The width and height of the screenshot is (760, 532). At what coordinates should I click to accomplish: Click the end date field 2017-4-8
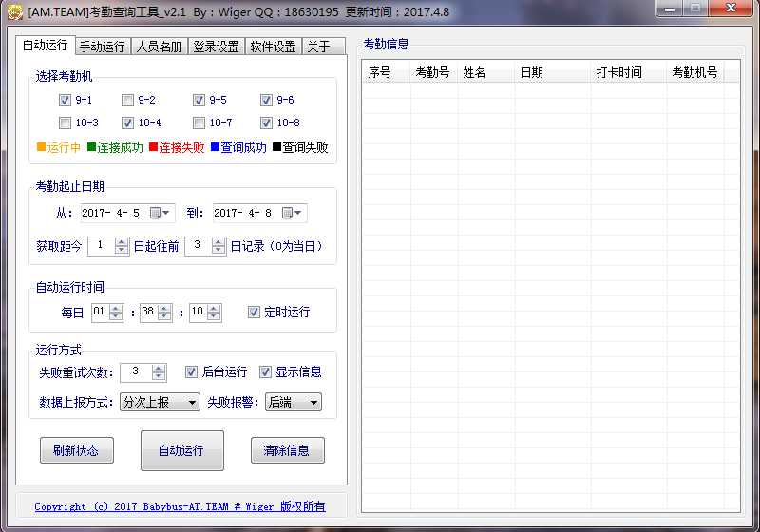tap(259, 213)
